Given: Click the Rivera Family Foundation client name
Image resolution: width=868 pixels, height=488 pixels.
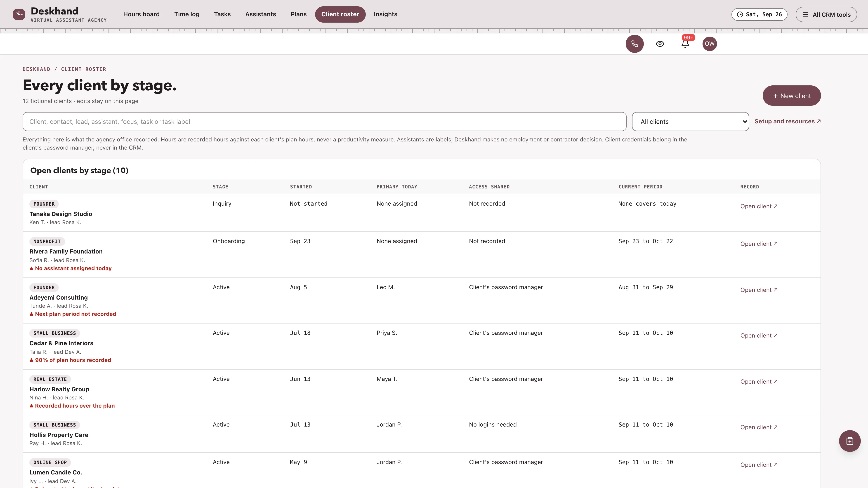Looking at the screenshot, I should pos(66,251).
